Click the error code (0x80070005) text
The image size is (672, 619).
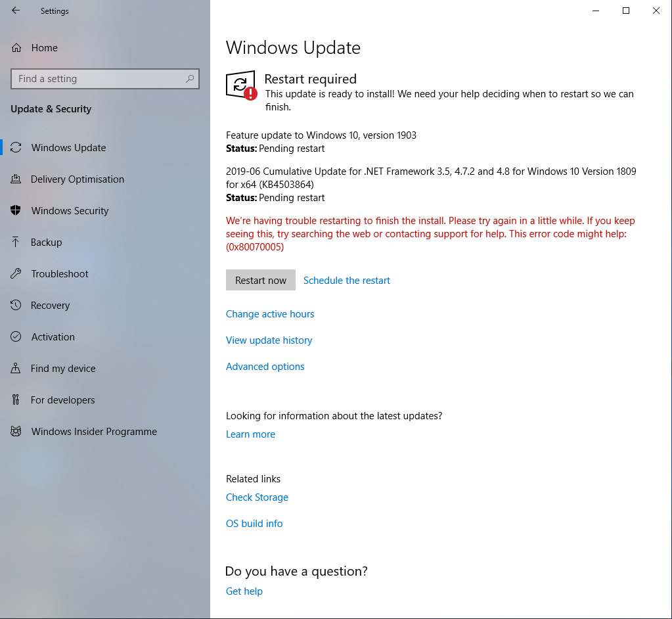[255, 247]
